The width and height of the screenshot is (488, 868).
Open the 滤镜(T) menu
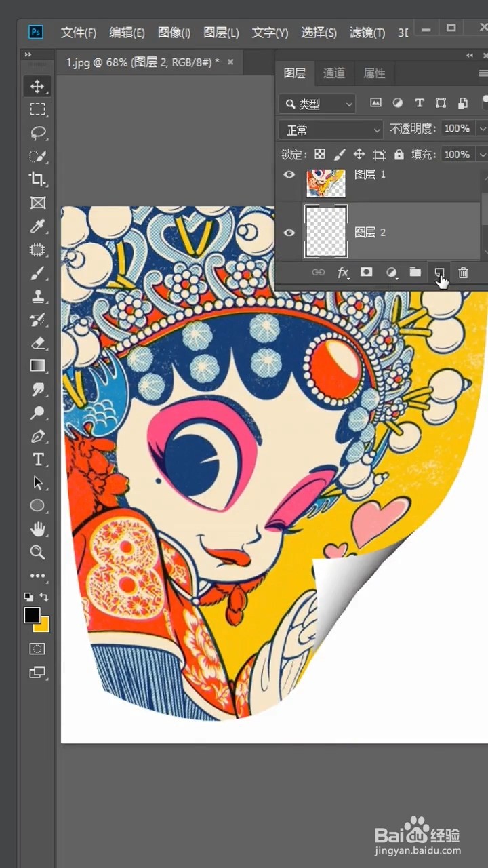[x=367, y=33]
